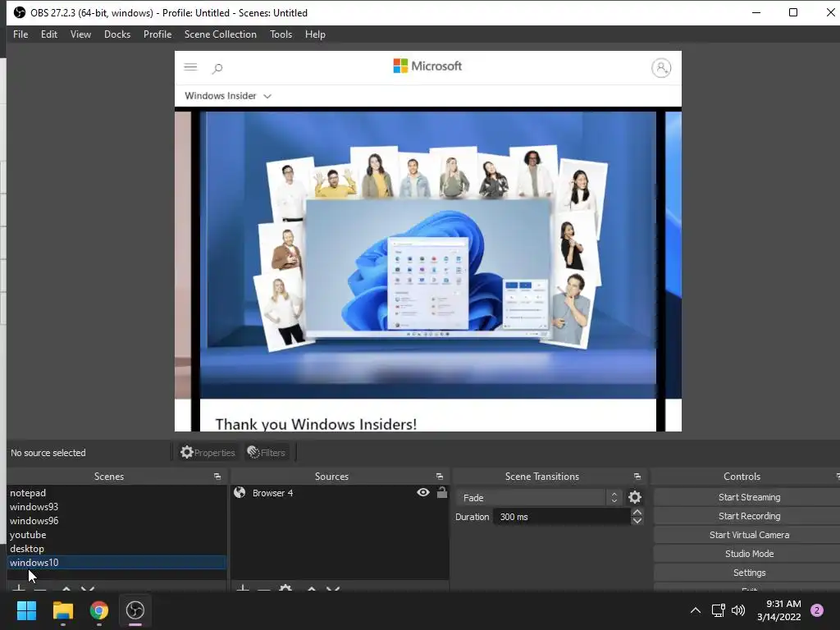The image size is (840, 630).
Task: Expand the Windows Insider dropdown in the preview
Action: pyautogui.click(x=228, y=96)
